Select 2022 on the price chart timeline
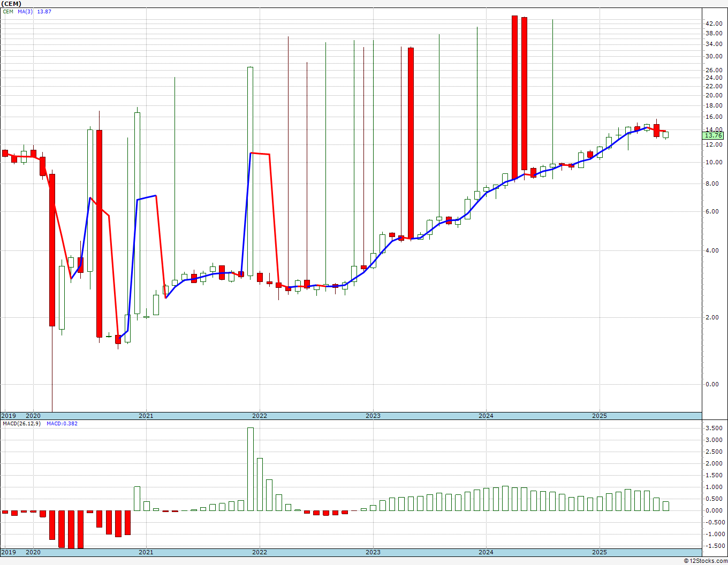This screenshot has height=565, width=728. [x=260, y=416]
